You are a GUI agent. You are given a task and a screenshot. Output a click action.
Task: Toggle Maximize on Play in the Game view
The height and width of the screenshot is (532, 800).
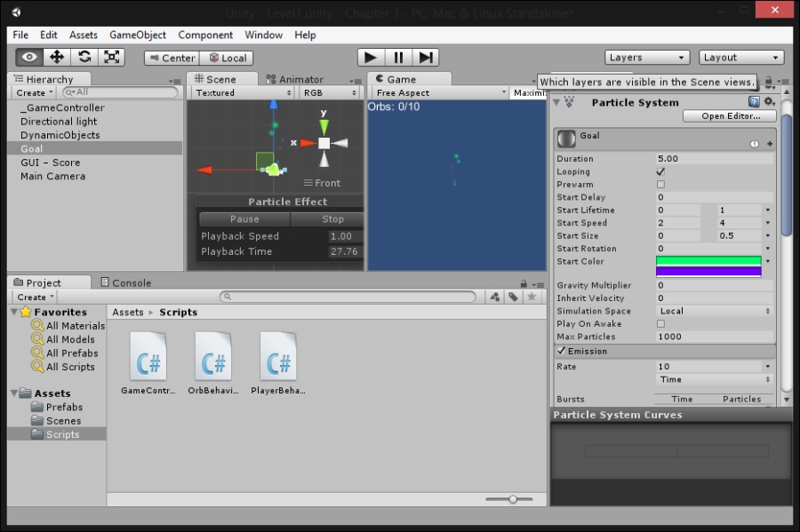click(x=529, y=92)
